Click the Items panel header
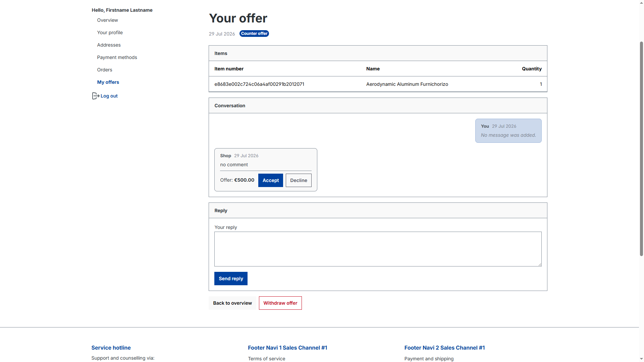Screen dimensions: 644x362 click(378, 53)
